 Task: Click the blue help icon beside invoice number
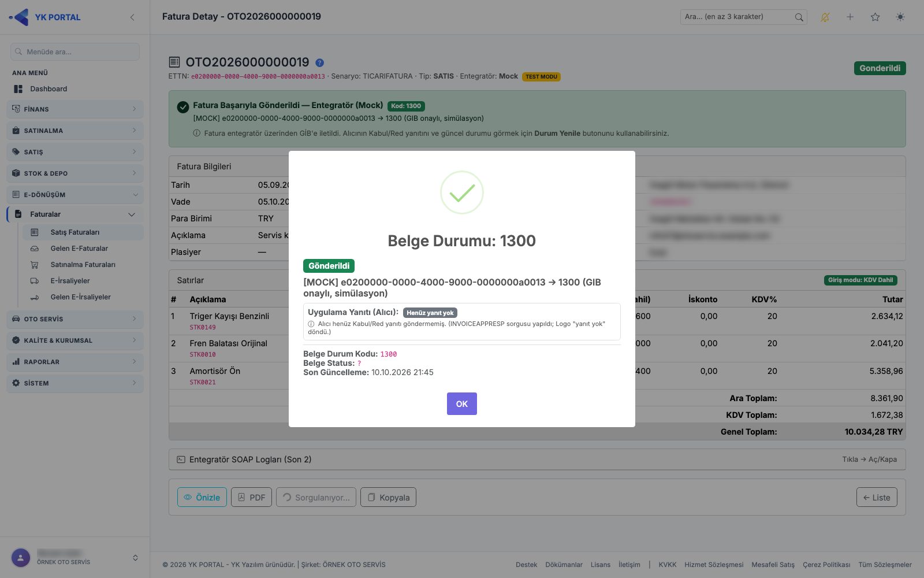(319, 62)
